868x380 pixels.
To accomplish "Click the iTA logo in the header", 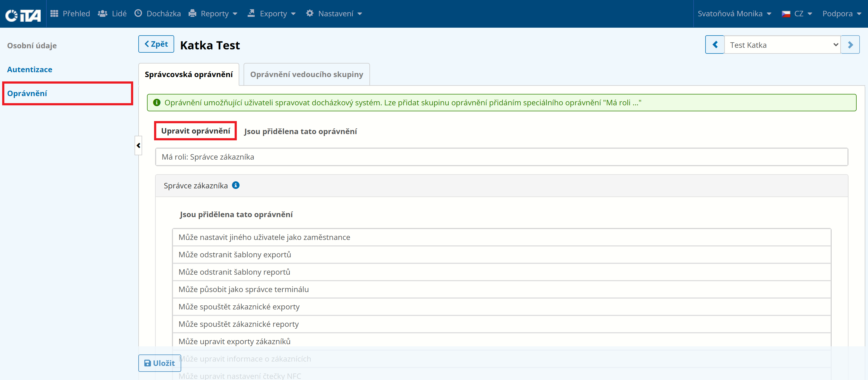I will pos(23,15).
